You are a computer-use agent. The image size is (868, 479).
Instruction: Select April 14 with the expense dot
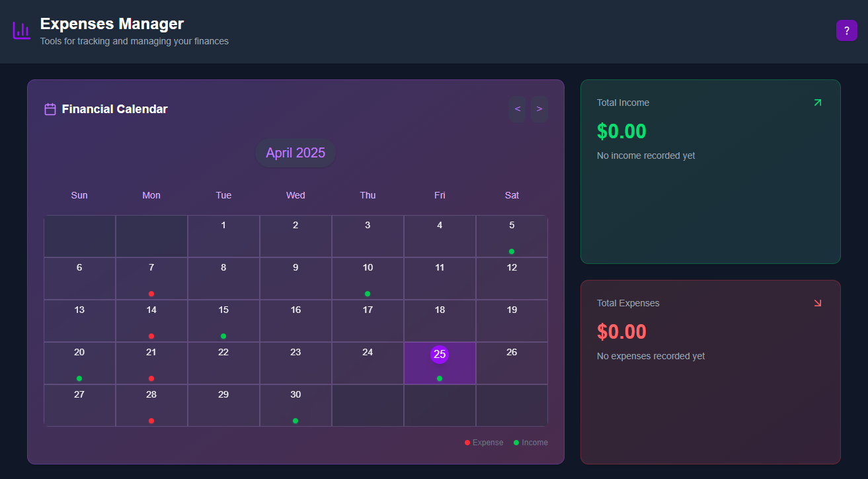pyautogui.click(x=151, y=321)
